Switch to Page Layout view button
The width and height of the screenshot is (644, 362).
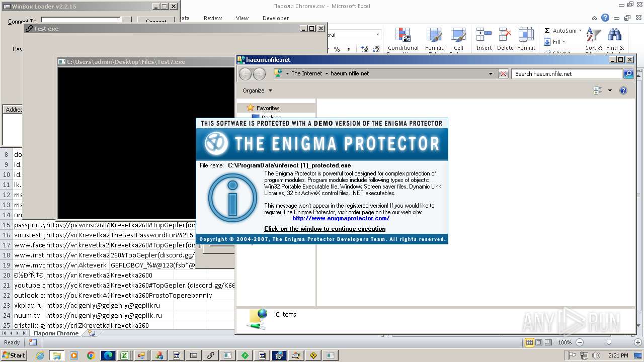tap(539, 342)
